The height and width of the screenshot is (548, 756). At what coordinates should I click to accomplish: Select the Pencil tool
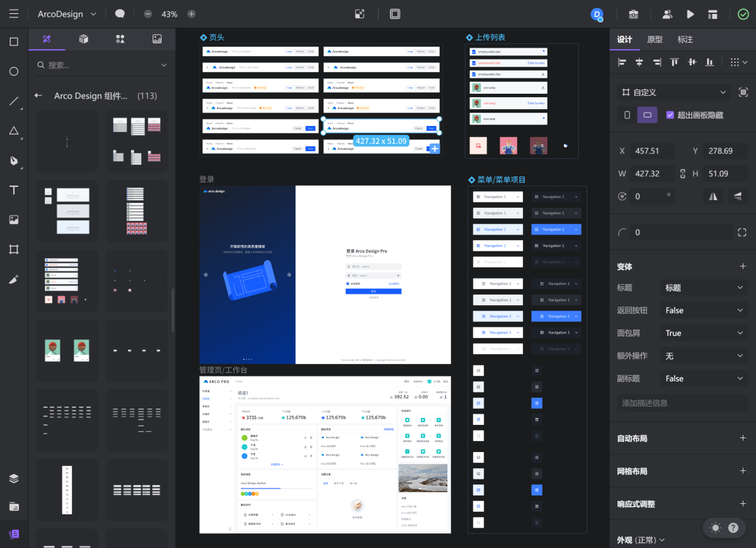(x=14, y=279)
